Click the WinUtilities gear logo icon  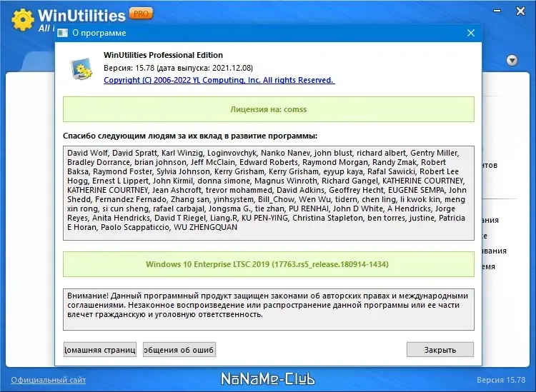click(23, 19)
